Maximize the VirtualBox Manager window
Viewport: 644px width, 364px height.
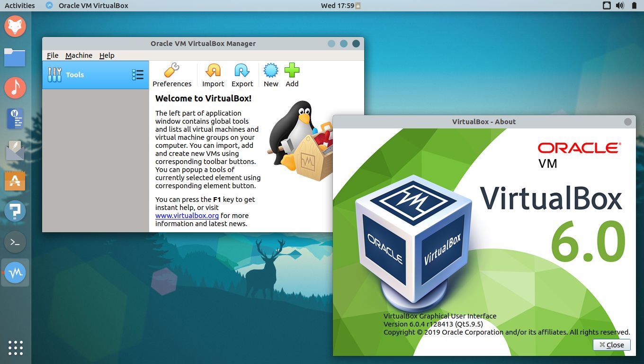click(x=344, y=44)
